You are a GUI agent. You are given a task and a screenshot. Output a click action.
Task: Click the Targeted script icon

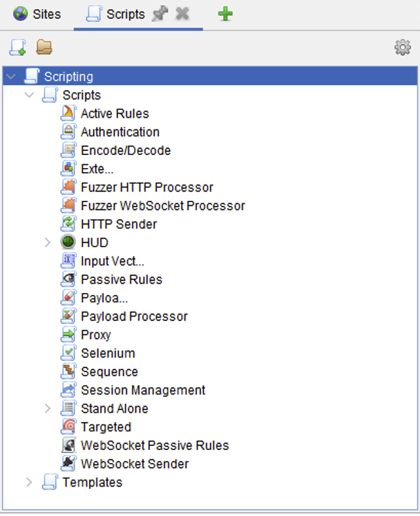tap(69, 427)
